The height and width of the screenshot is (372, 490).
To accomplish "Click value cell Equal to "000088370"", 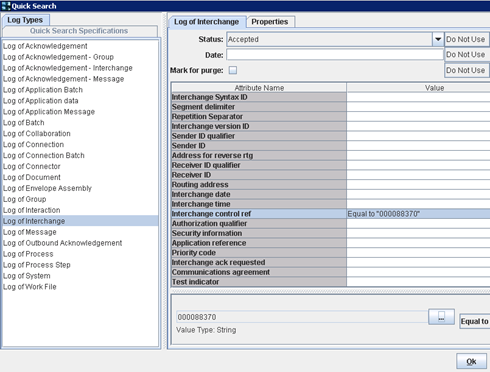I will coord(418,214).
